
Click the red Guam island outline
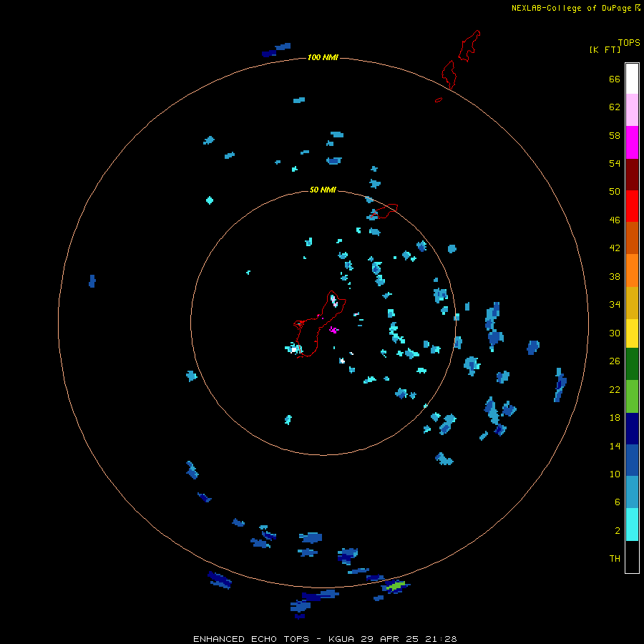318,324
